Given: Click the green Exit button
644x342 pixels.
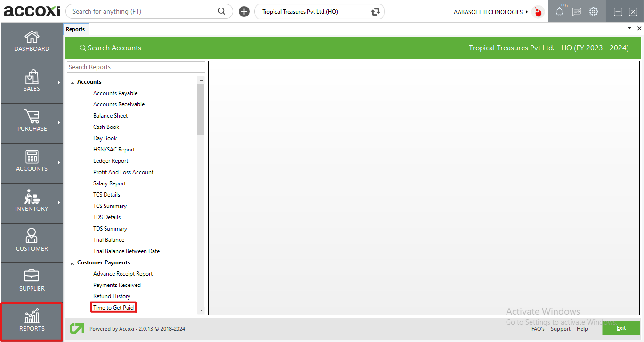Looking at the screenshot, I should pyautogui.click(x=620, y=328).
